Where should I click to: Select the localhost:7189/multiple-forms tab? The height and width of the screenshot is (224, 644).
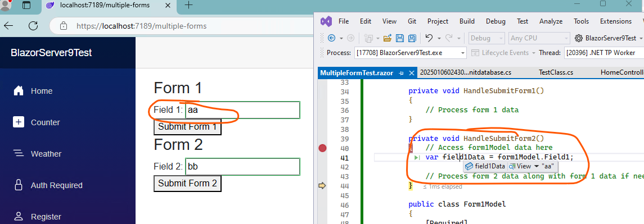(109, 6)
